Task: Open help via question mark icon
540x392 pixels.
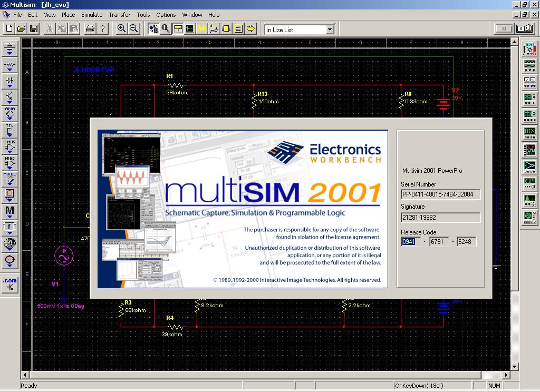Action: pyautogui.click(x=103, y=28)
